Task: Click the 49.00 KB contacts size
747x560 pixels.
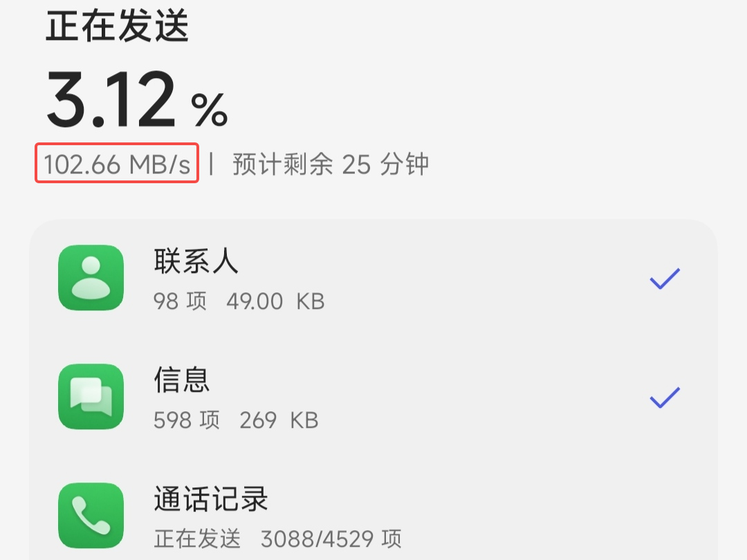Action: click(275, 301)
